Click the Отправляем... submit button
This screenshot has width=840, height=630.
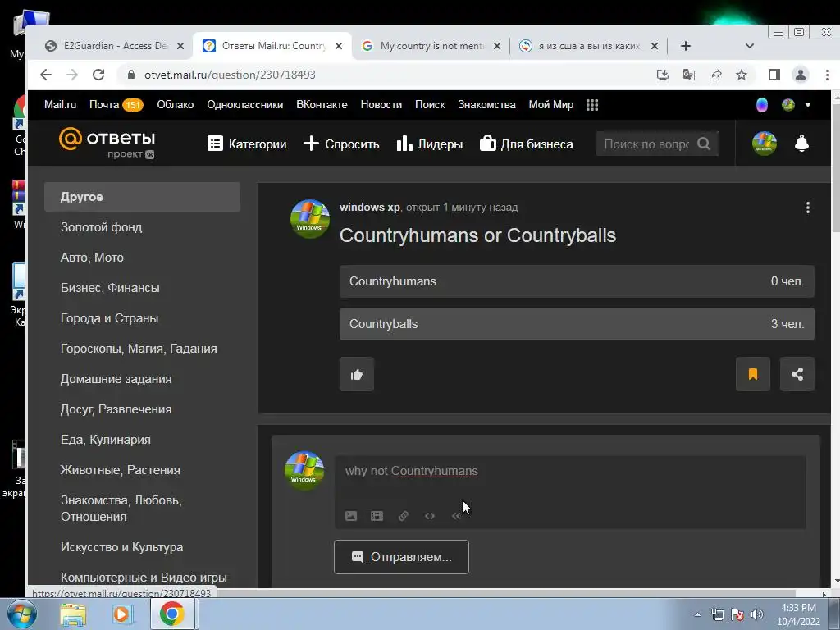[401, 557]
